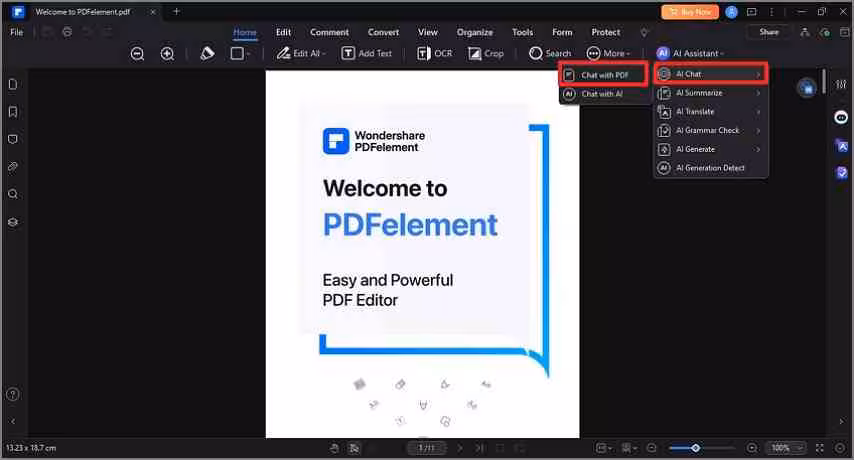Select the highlighter tool icon

coord(207,53)
